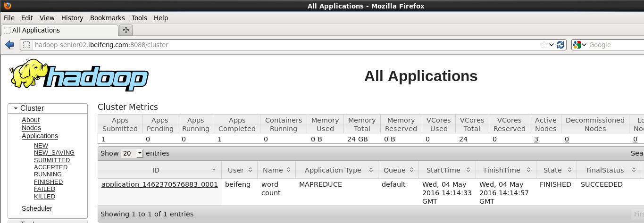Sort table by User column

coord(240,170)
